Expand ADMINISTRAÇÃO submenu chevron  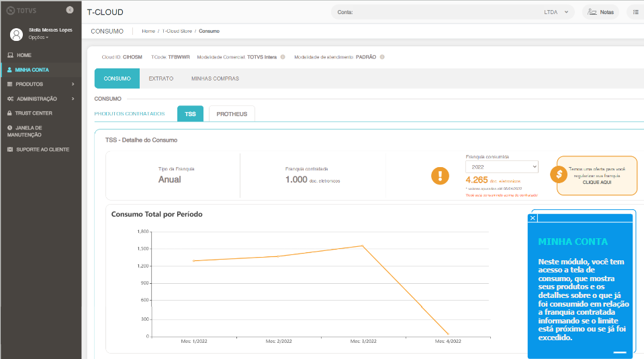point(73,99)
